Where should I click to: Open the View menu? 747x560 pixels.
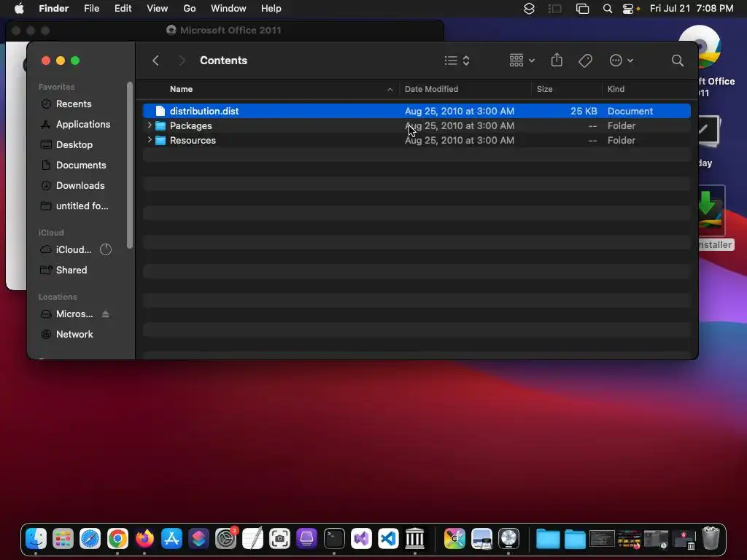coord(158,9)
